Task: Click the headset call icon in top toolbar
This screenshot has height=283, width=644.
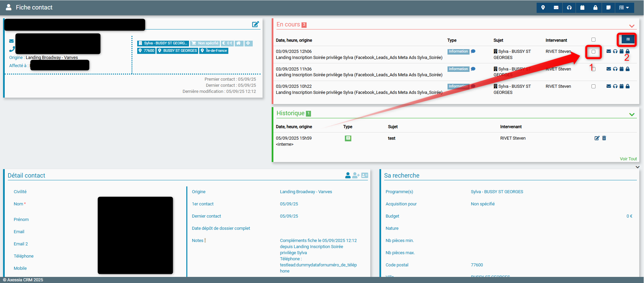Action: 569,7
